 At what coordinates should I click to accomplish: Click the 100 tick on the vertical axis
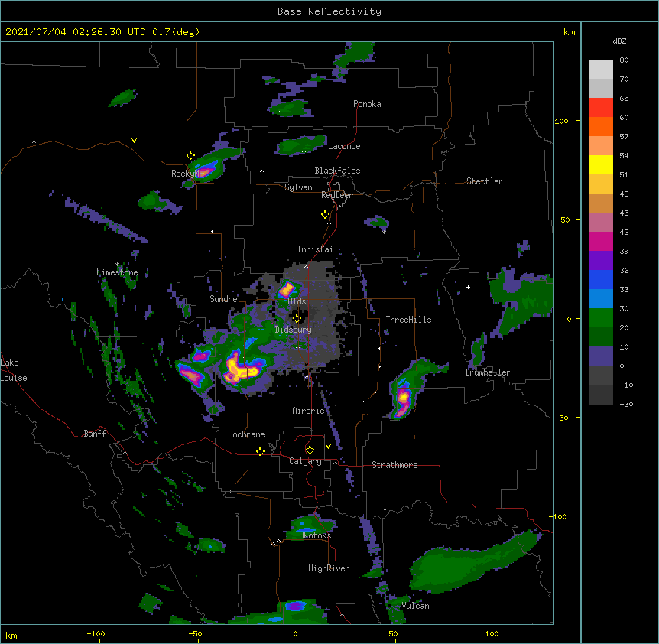(561, 121)
